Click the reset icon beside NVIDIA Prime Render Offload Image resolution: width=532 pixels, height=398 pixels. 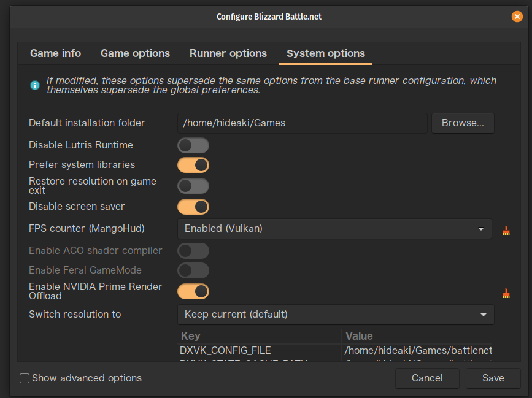506,294
